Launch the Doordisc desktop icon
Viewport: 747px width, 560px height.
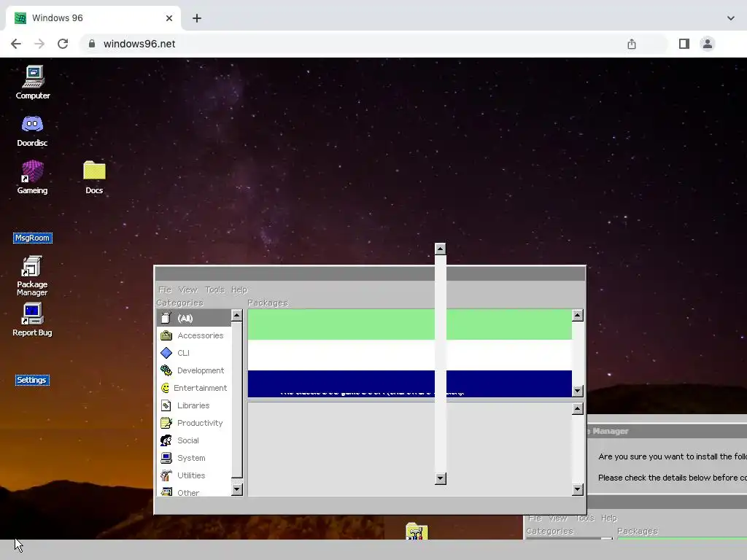click(32, 131)
